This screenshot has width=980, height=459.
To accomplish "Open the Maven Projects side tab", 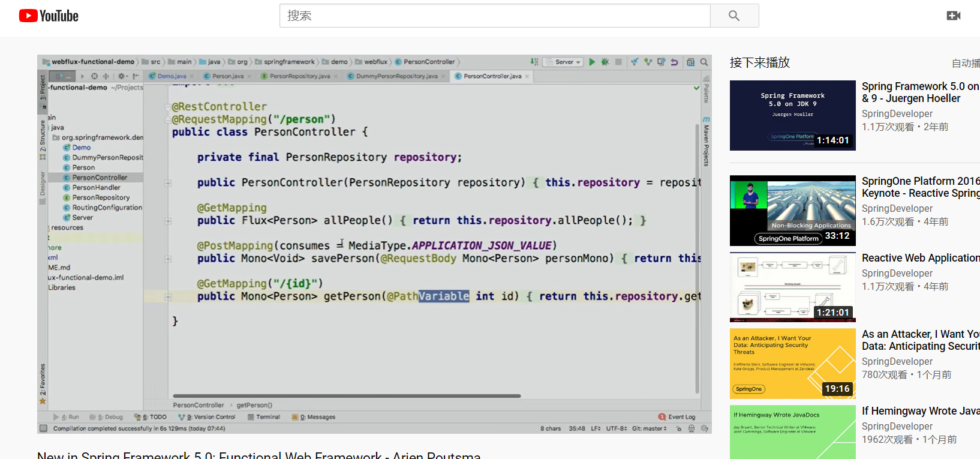I will 706,142.
